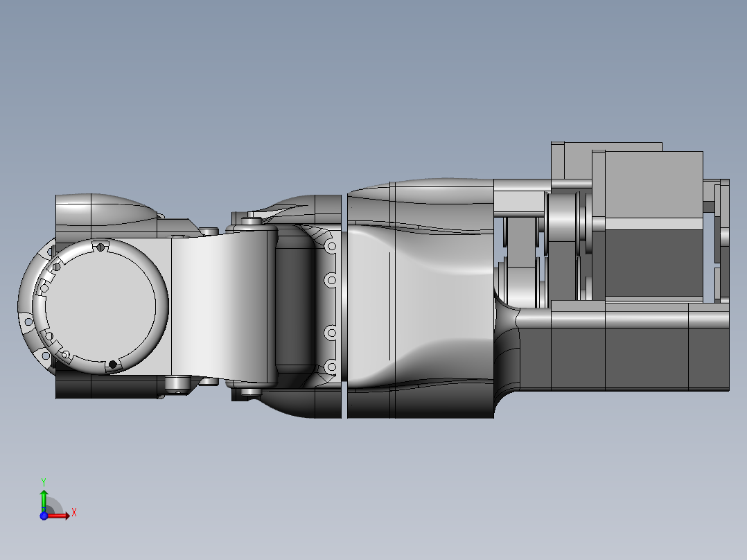Click the green Y axis arrow of the triad
This screenshot has width=747, height=560.
(44, 500)
